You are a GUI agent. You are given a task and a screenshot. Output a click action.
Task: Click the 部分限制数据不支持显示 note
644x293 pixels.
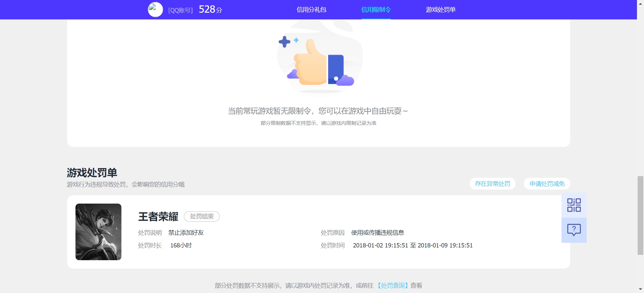[x=318, y=123]
